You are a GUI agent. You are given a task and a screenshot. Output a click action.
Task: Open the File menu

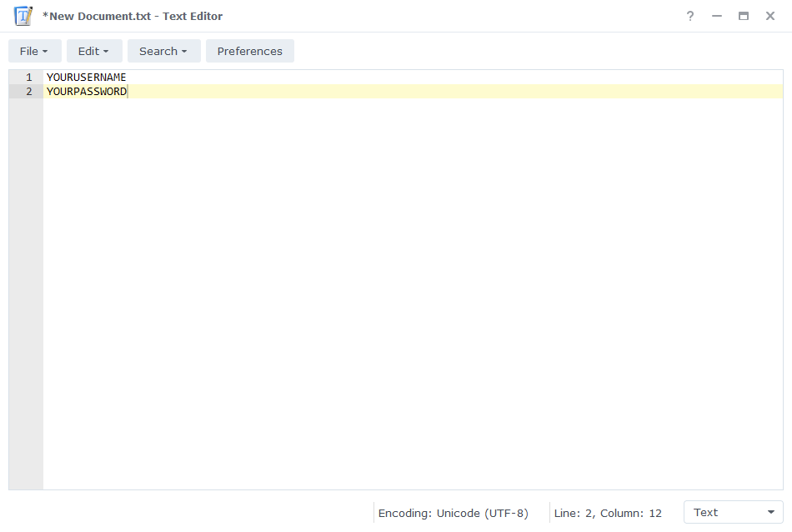point(35,51)
